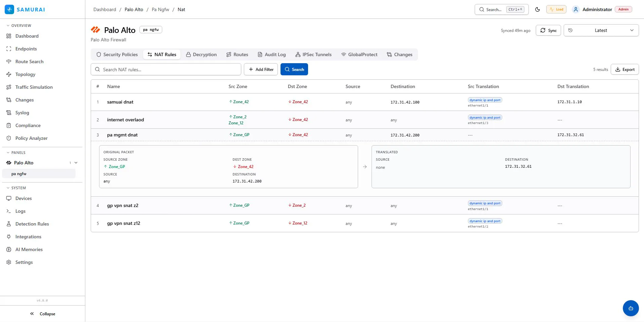The width and height of the screenshot is (644, 322).
Task: Expand the gp vpn snat z2 row
Action: tap(364, 205)
